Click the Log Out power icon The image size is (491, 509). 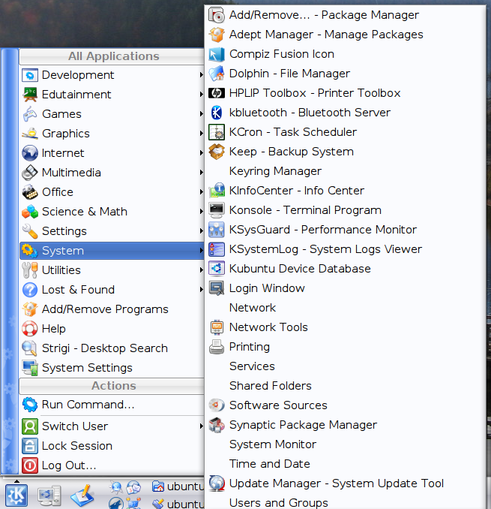[30, 465]
